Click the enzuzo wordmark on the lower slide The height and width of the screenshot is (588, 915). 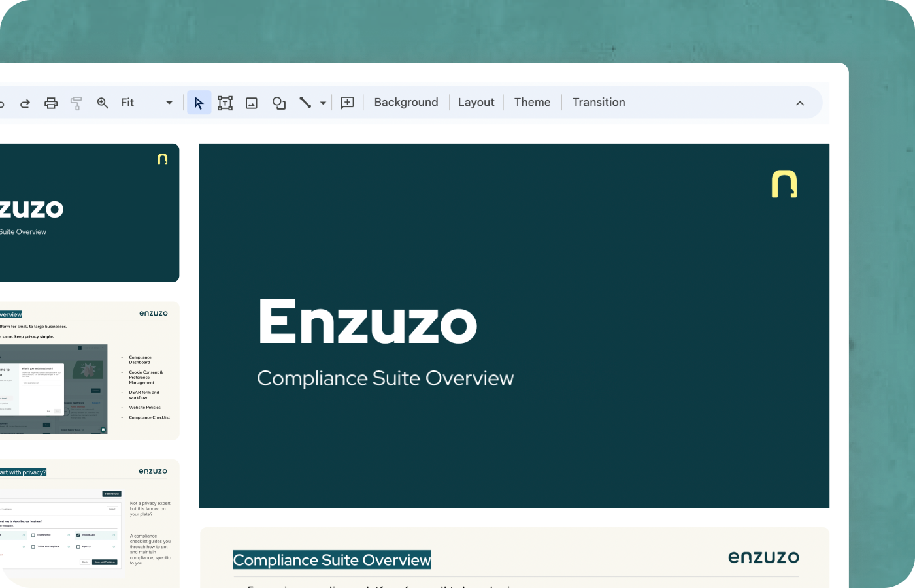[764, 557]
